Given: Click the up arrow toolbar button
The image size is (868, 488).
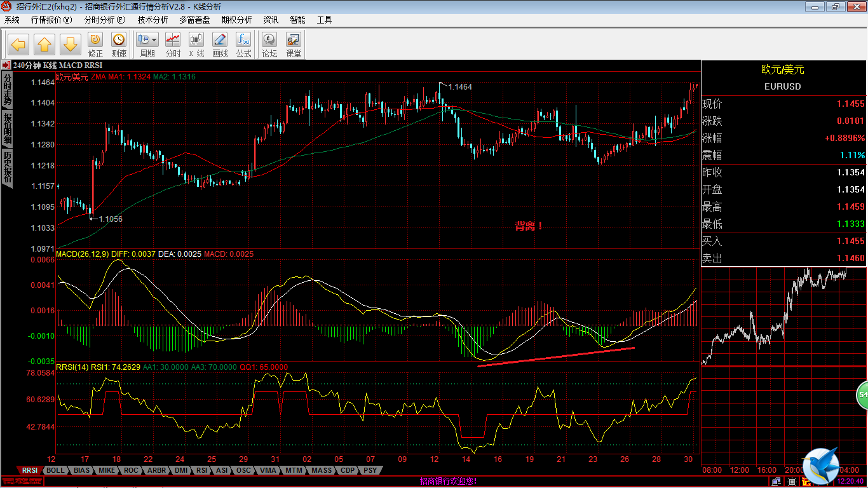Looking at the screenshot, I should tap(44, 44).
